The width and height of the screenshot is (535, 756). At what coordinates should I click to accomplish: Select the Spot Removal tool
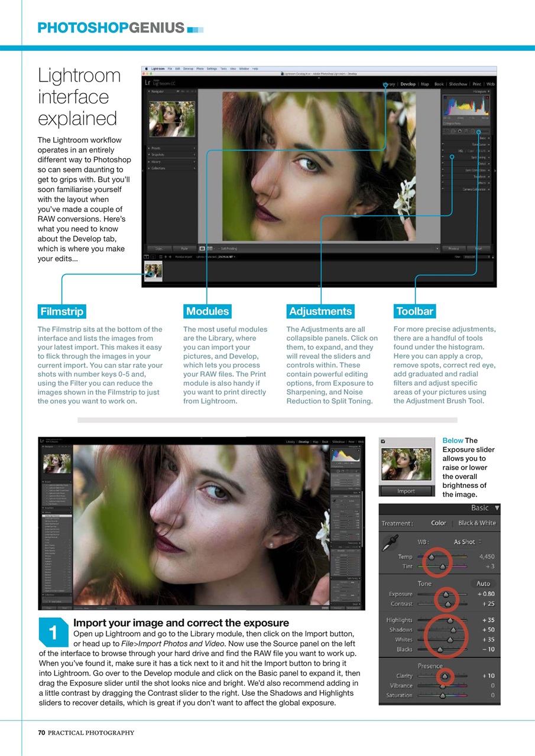[453, 131]
